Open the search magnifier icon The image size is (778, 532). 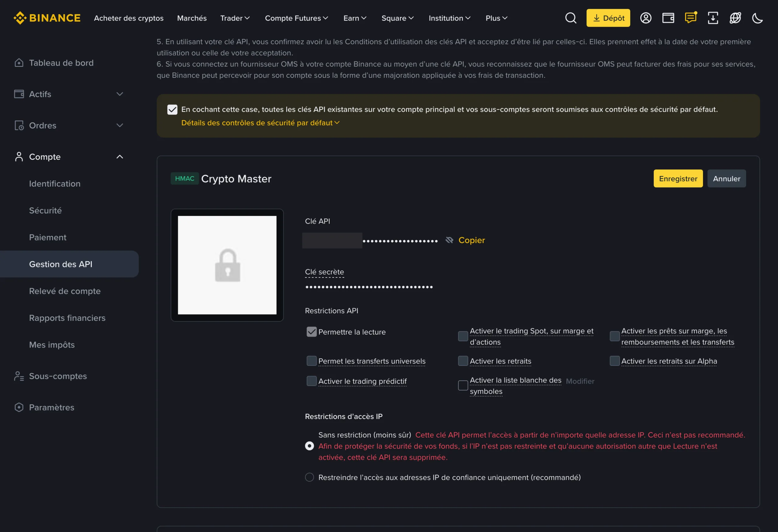click(x=571, y=18)
